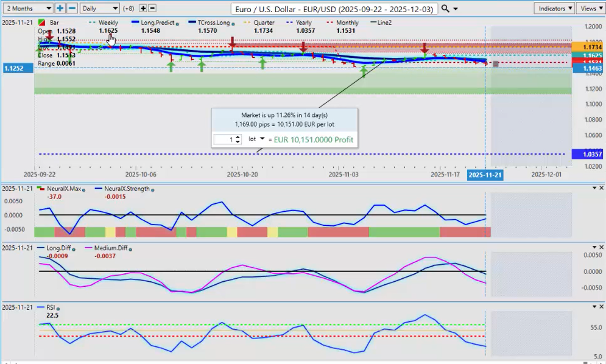Open the Indicators menu

tap(554, 8)
